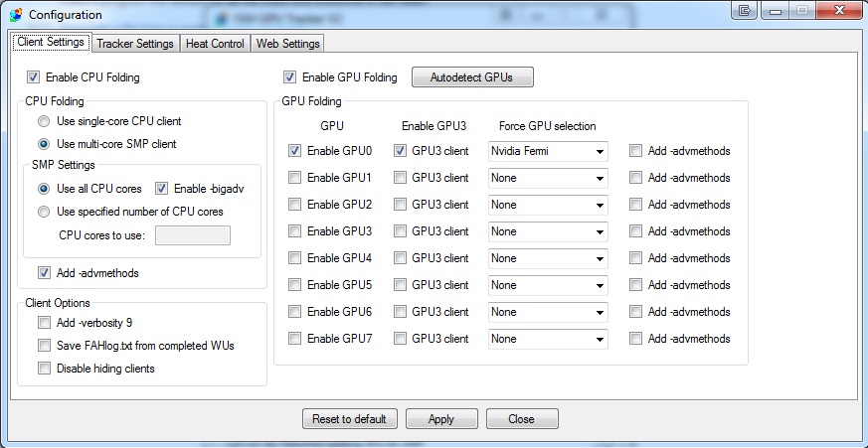Click the title bar button left of minimize
The height and width of the screenshot is (448, 868).
coord(746,11)
